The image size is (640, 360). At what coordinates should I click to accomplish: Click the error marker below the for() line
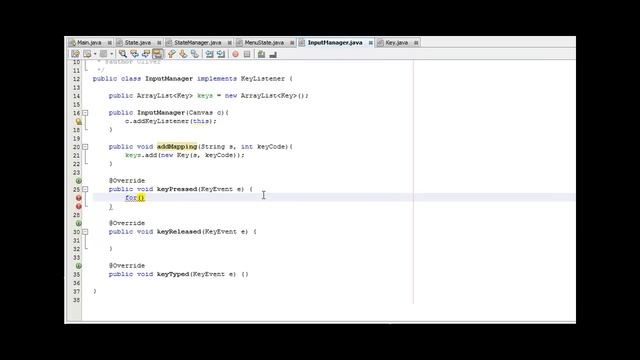coord(78,206)
